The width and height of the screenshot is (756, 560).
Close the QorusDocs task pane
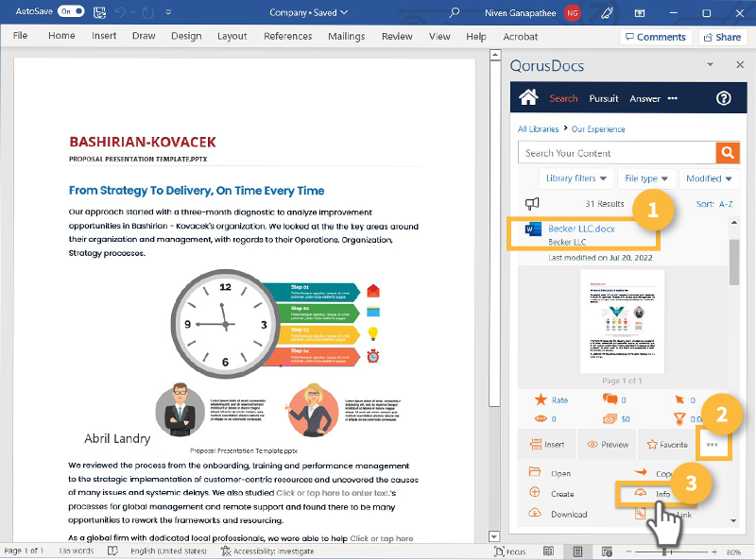(740, 64)
